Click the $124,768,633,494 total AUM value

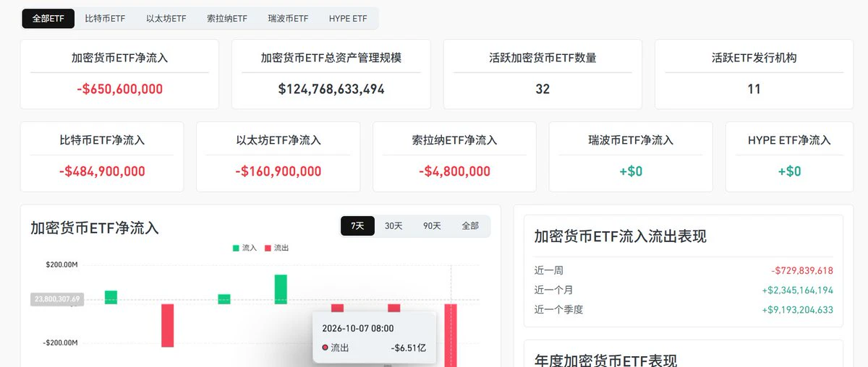click(331, 89)
